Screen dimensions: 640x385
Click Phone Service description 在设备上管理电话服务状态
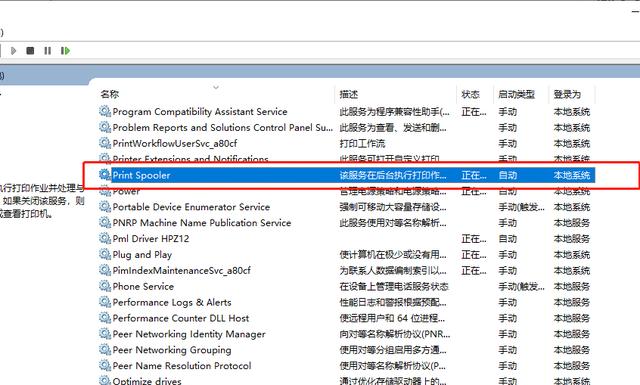(394, 286)
